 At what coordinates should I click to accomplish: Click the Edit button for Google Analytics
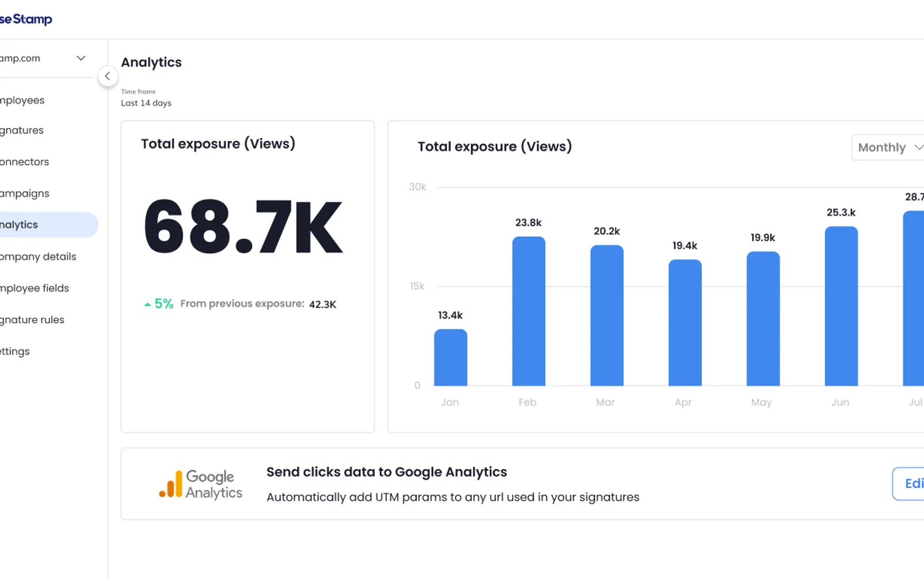(908, 484)
